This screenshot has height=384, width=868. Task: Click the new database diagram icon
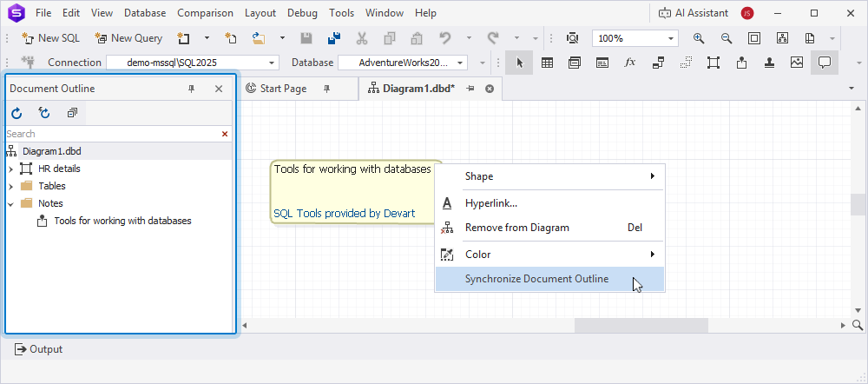[x=183, y=38]
